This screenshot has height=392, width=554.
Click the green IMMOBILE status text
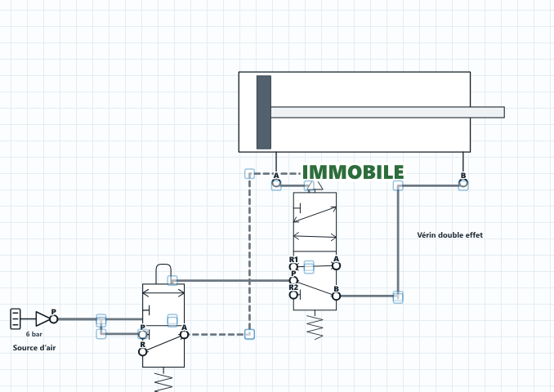pyautogui.click(x=353, y=172)
